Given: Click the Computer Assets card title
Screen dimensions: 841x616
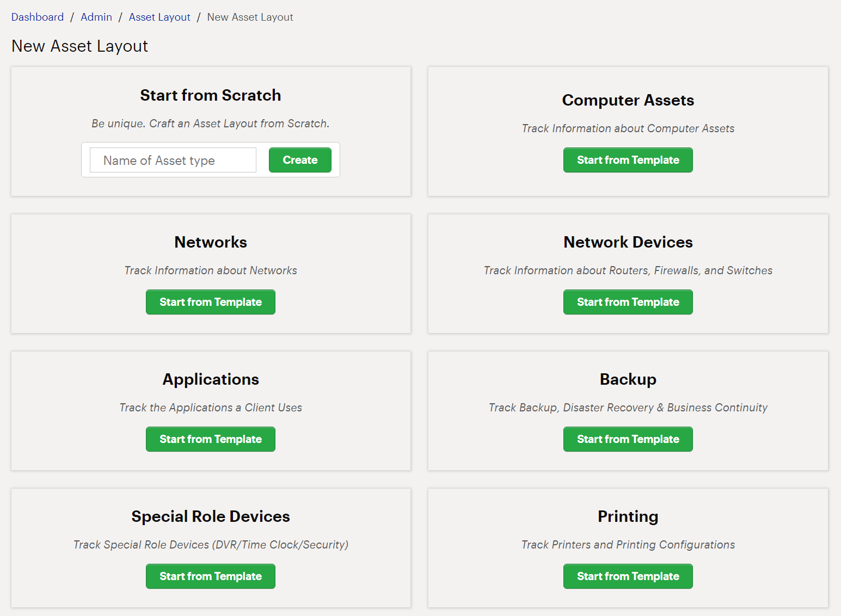Looking at the screenshot, I should coord(628,100).
